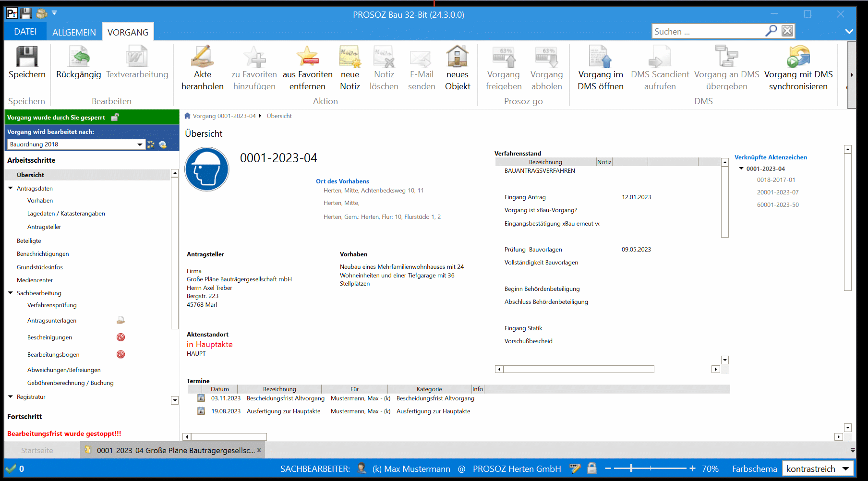Image resolution: width=868 pixels, height=481 pixels.
Task: Create a new note with neue Notiz
Action: pyautogui.click(x=350, y=57)
